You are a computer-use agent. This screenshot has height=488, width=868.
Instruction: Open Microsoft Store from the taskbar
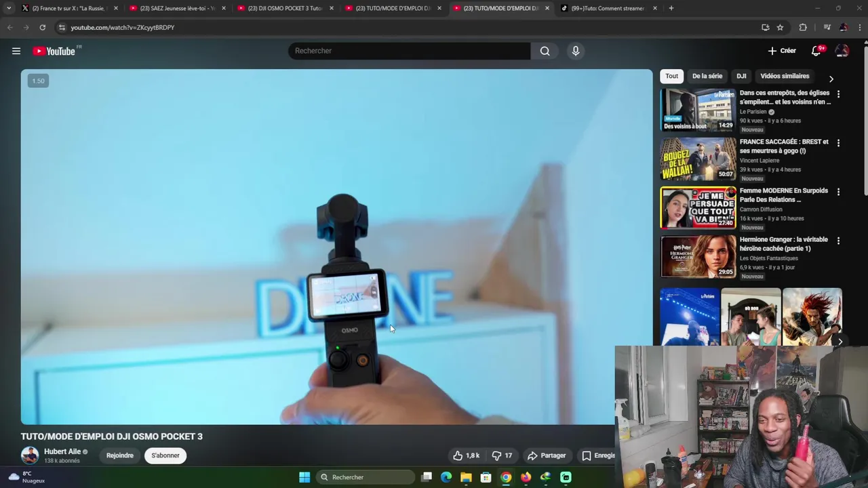pos(486,477)
